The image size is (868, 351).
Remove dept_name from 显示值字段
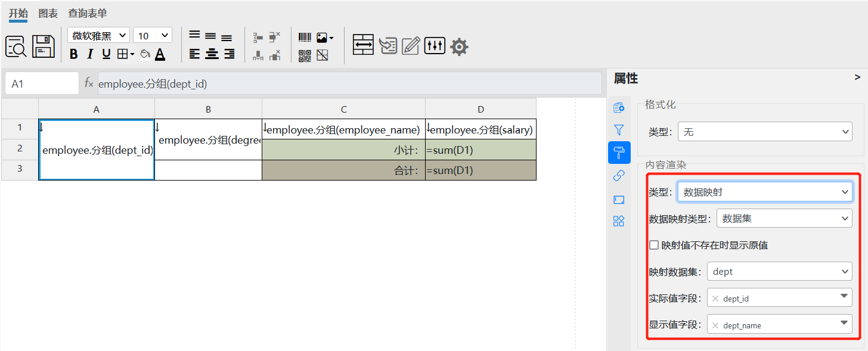[x=715, y=325]
